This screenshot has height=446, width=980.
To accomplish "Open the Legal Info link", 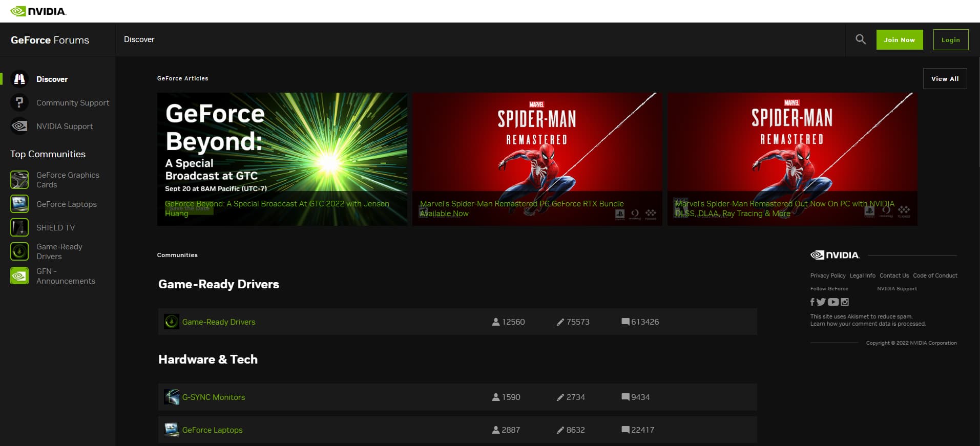I will 863,275.
